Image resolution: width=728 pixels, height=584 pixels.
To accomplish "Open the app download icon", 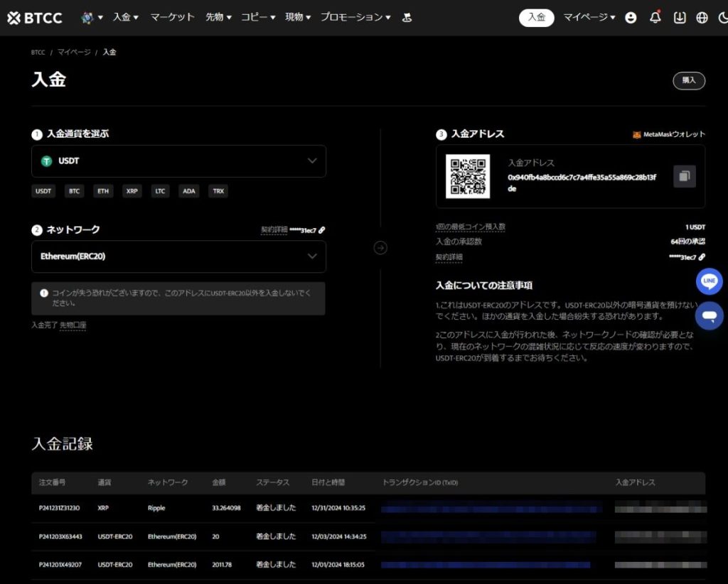I will click(679, 17).
